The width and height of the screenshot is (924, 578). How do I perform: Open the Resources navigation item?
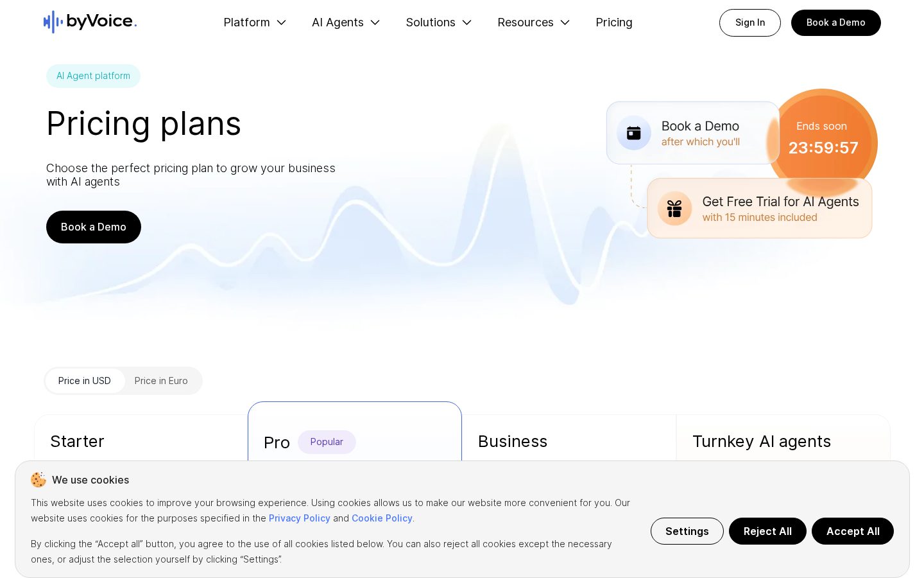point(526,22)
